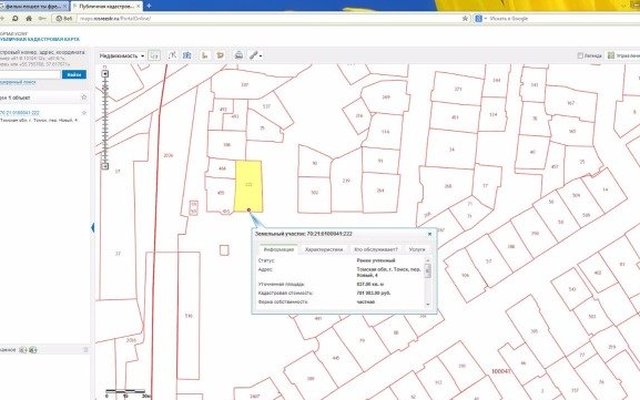The width and height of the screenshot is (640, 400).
Task: Click the 'ПУБЛИЧНАЯ КАДАСТРОВАЯ КАРТА' header link
Action: tap(40, 39)
